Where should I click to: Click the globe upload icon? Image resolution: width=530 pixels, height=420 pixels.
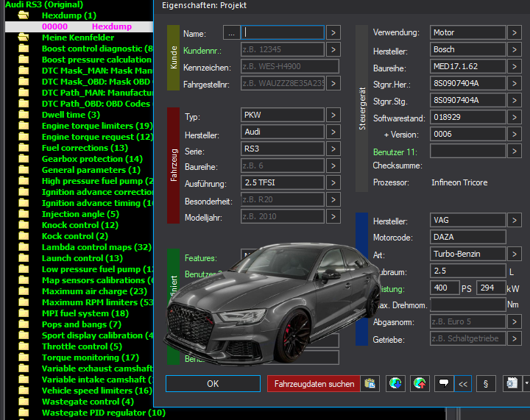(x=420, y=384)
